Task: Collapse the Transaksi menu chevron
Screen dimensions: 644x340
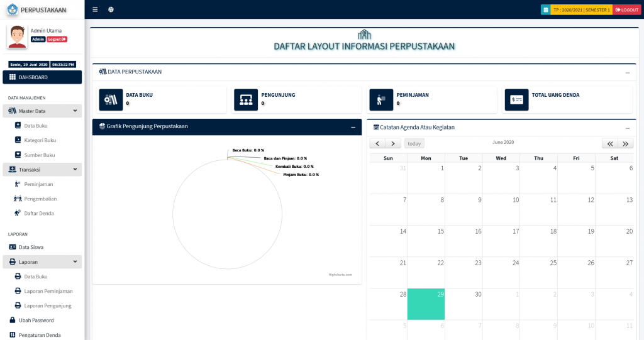Action: [x=75, y=169]
